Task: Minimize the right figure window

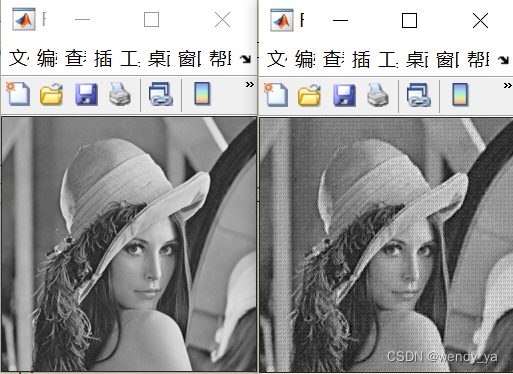Action: (x=340, y=20)
